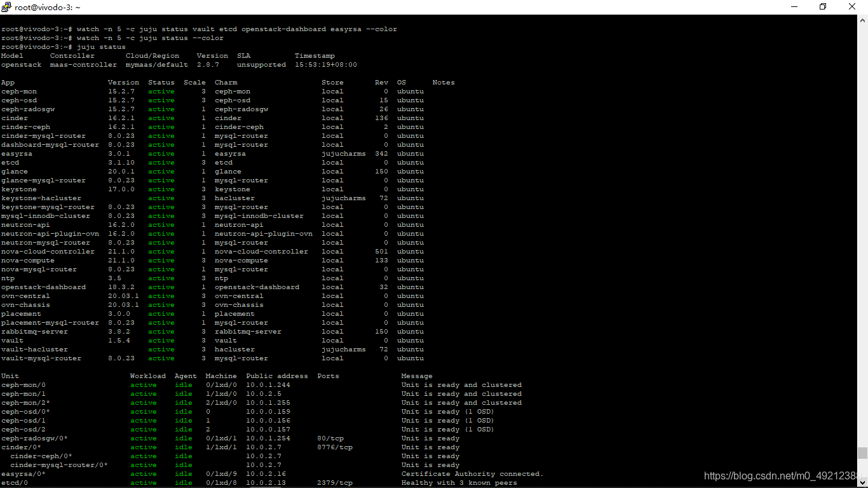Click 'rabbitmq-server' in the App column
Screen dimensions: 868x488
click(x=34, y=332)
